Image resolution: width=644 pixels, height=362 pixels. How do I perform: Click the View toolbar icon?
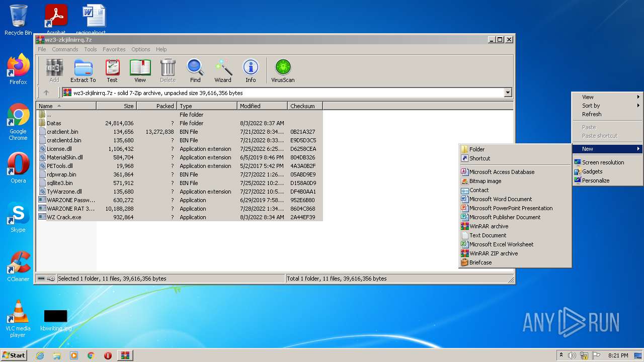coord(140,70)
